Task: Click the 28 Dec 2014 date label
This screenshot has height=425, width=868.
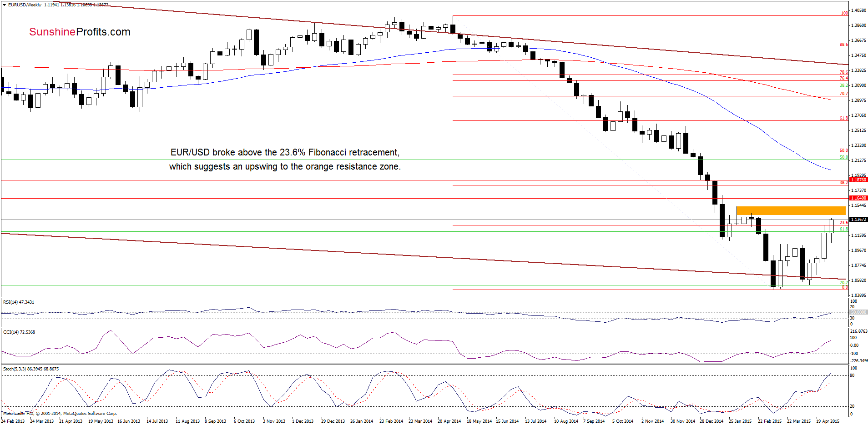Action: pos(712,421)
